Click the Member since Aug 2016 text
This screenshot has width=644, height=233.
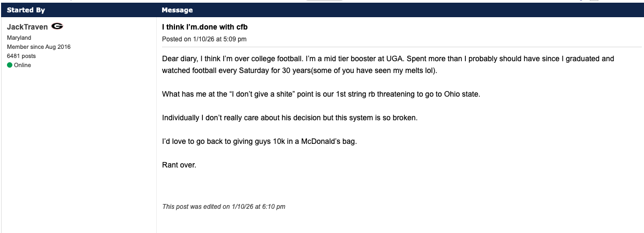click(x=39, y=47)
